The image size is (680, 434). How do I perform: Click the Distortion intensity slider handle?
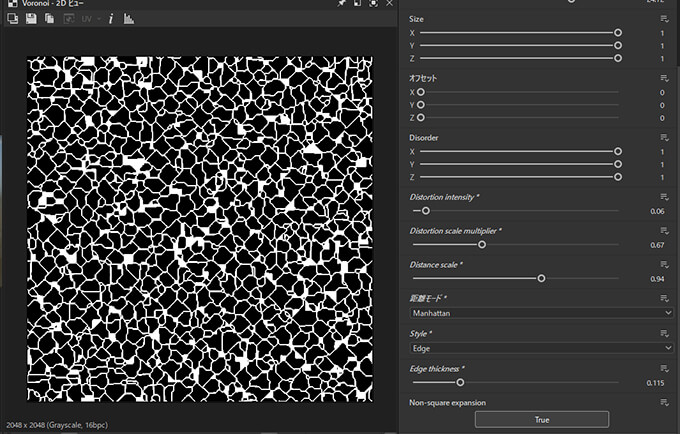pos(426,211)
